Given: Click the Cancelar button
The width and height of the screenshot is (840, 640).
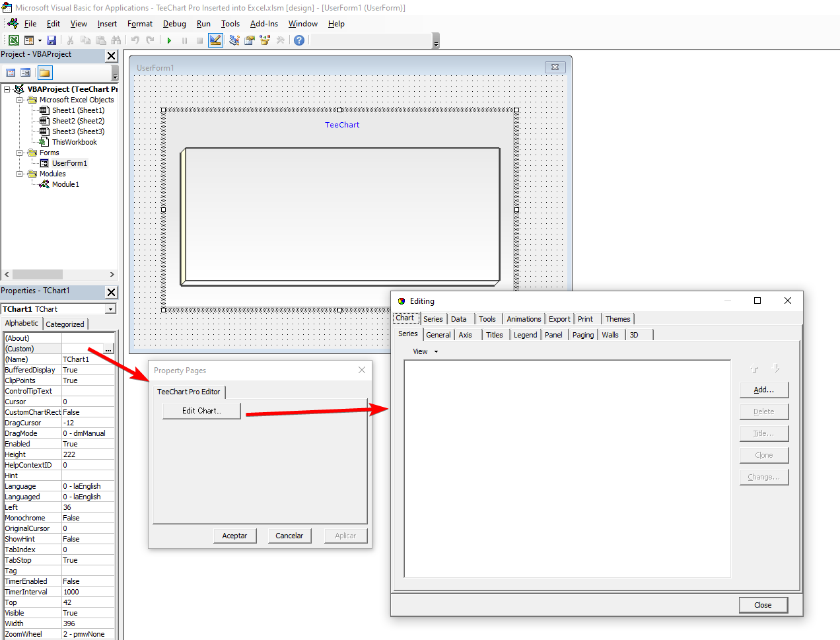Looking at the screenshot, I should [x=289, y=536].
